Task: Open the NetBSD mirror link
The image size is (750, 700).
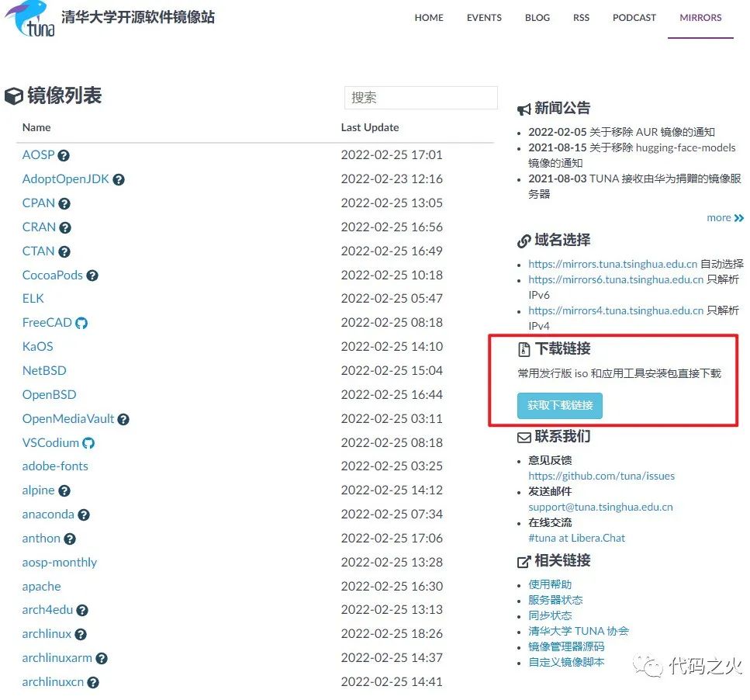Action: [44, 370]
